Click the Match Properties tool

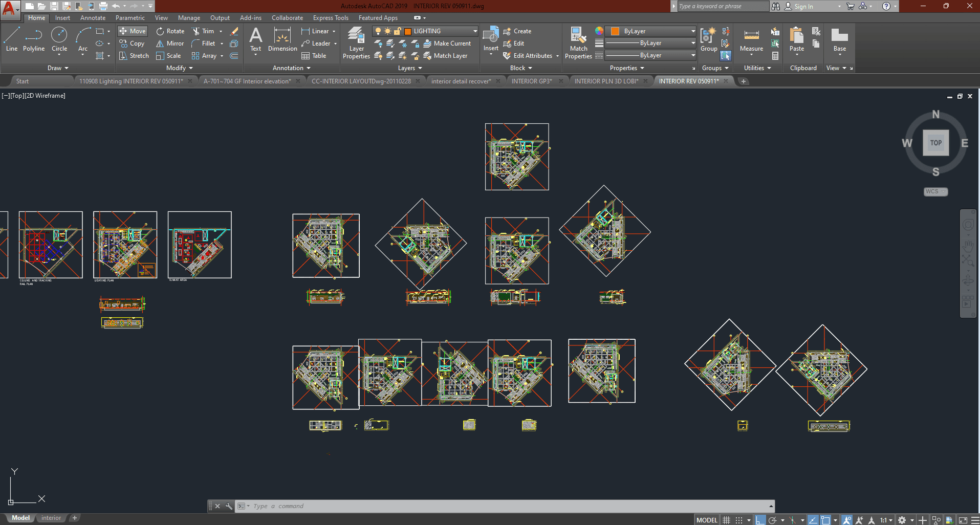tap(578, 43)
